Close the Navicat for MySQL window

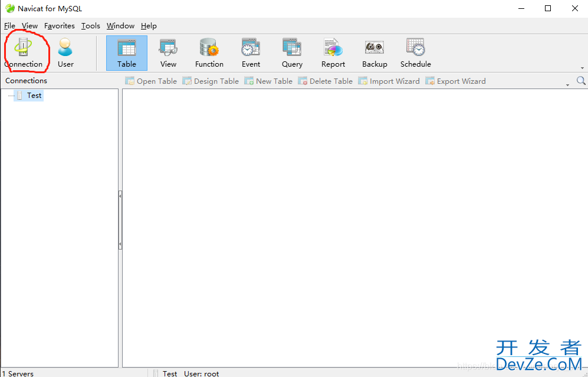point(575,8)
